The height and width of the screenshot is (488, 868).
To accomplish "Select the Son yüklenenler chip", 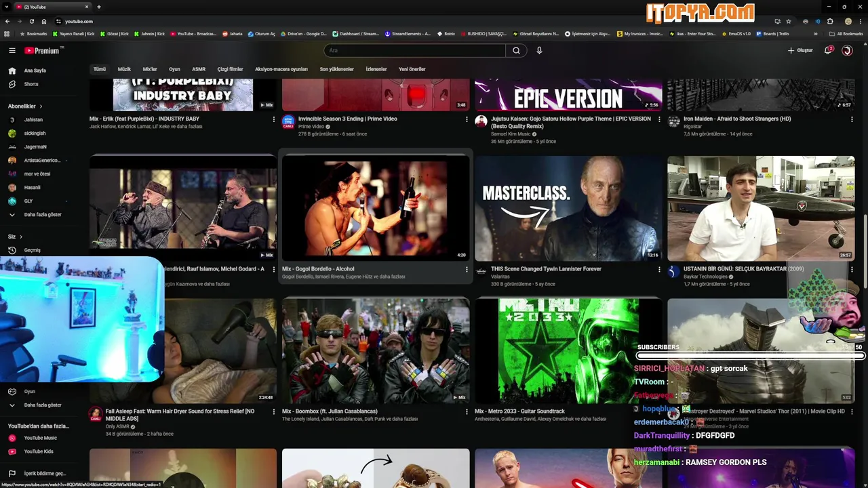I will pyautogui.click(x=337, y=69).
